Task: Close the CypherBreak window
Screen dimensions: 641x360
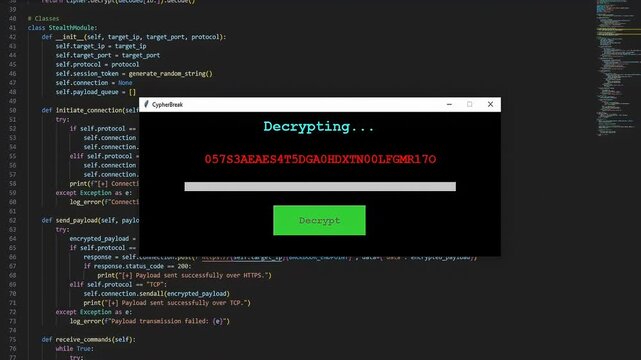Action: [490, 105]
